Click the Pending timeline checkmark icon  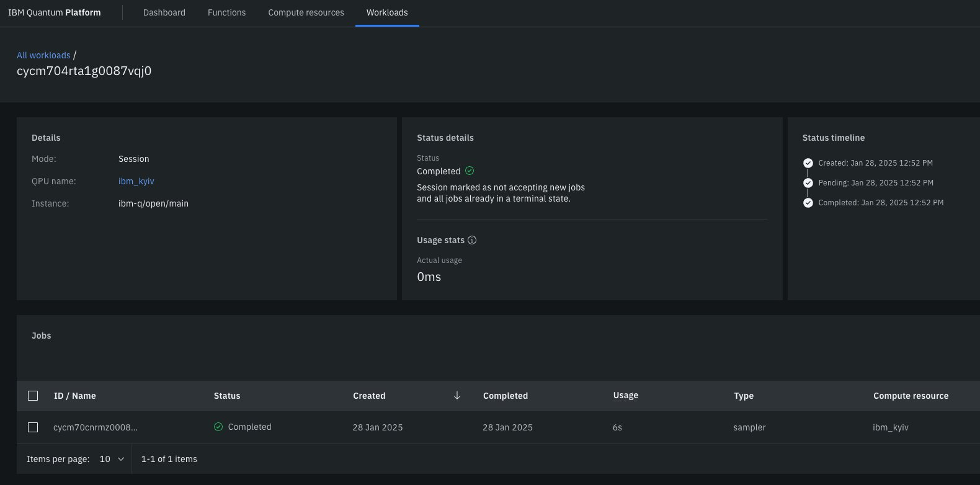click(x=808, y=183)
